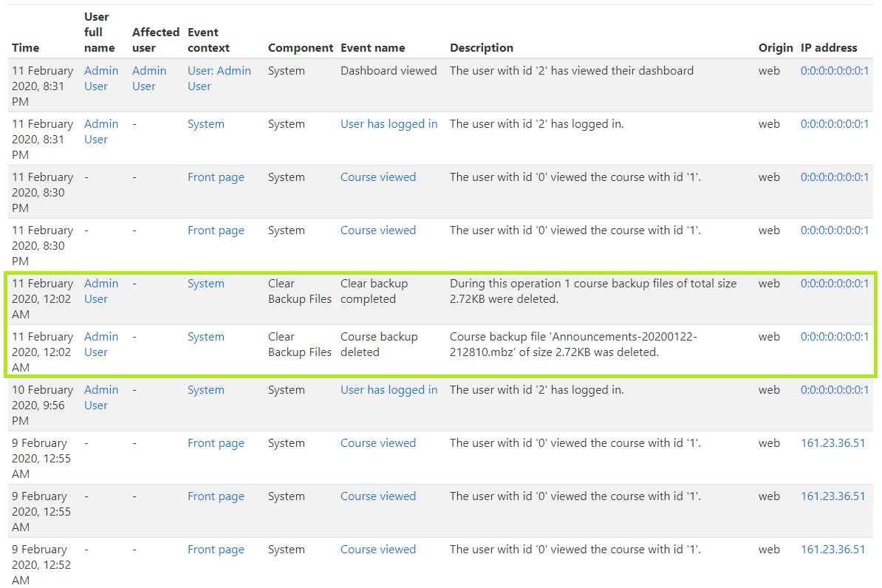Viewport: 882px width, 588px height.
Task: Select the 'Origin' column header
Action: (775, 48)
